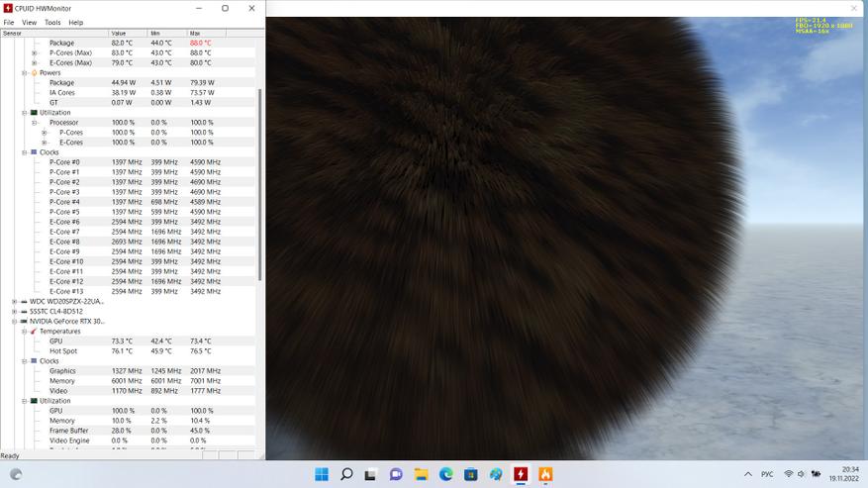This screenshot has height=488, width=868.
Task: Collapse the GPU Temperatures section
Action: [25, 332]
